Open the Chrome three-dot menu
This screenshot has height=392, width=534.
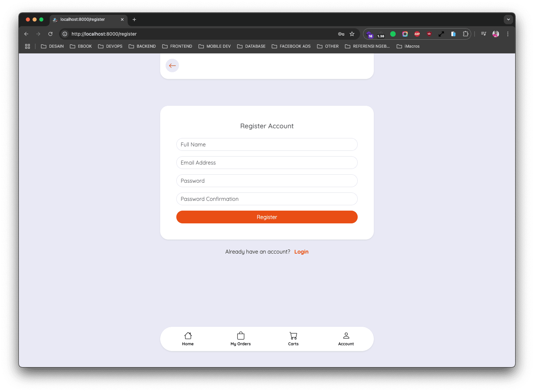tap(508, 34)
